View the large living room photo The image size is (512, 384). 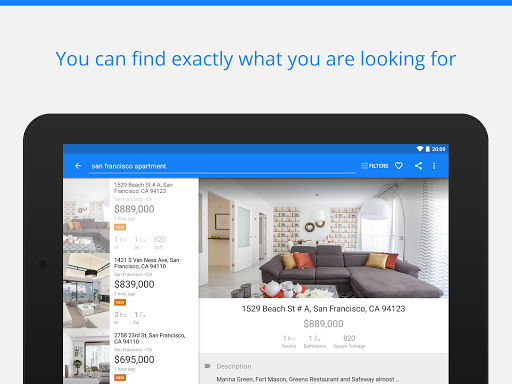[324, 238]
